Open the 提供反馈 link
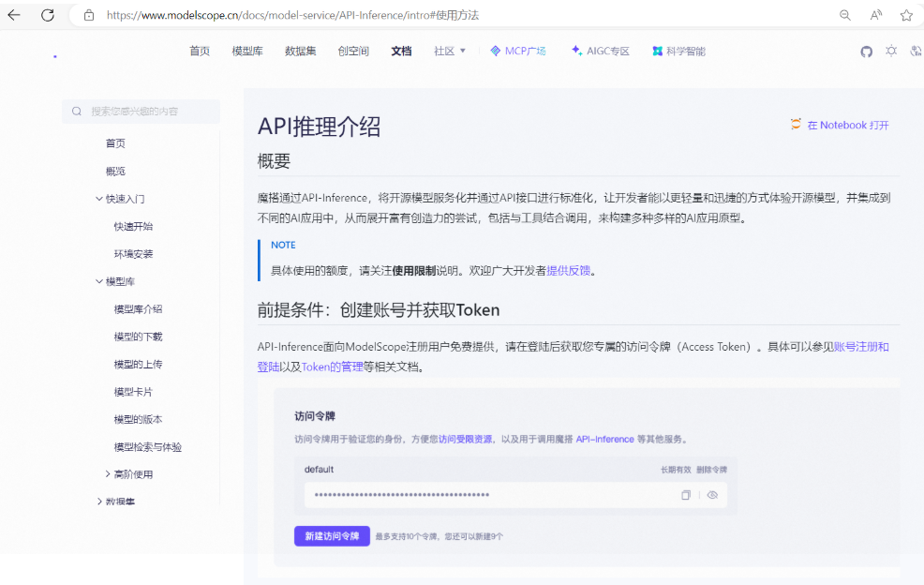924x585 pixels. (569, 271)
